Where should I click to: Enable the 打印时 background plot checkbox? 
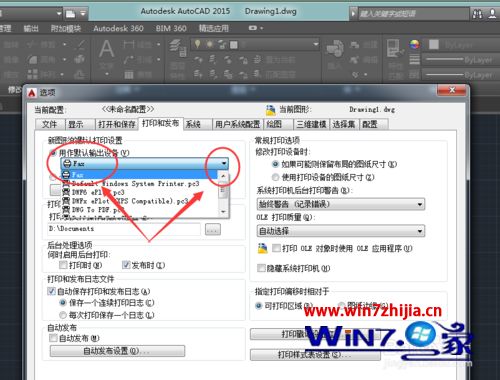pyautogui.click(x=63, y=265)
